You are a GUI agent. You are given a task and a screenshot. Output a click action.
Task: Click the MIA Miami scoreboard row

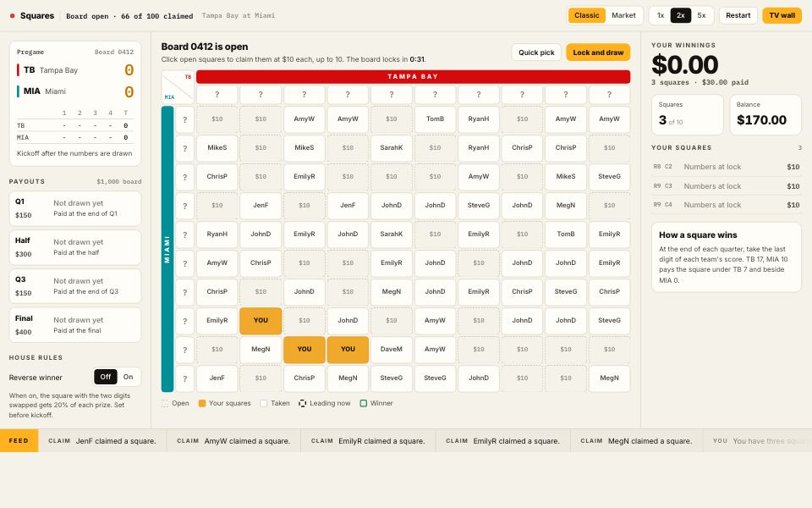(x=75, y=91)
